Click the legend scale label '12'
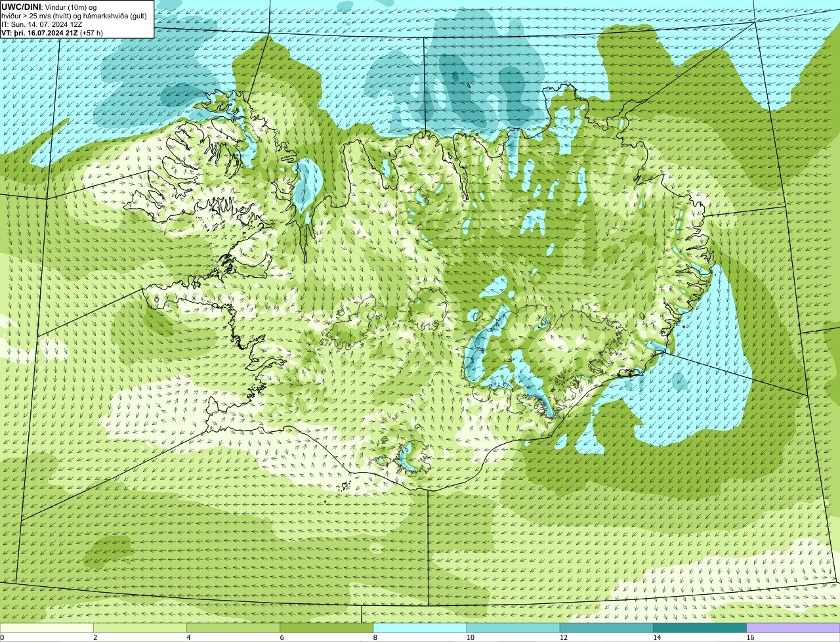 click(564, 637)
